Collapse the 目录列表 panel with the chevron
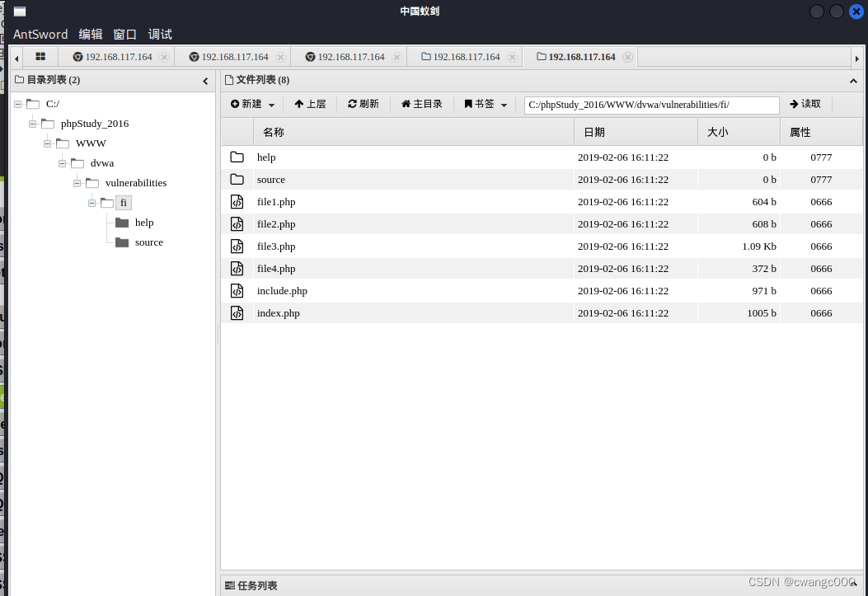 tap(205, 81)
